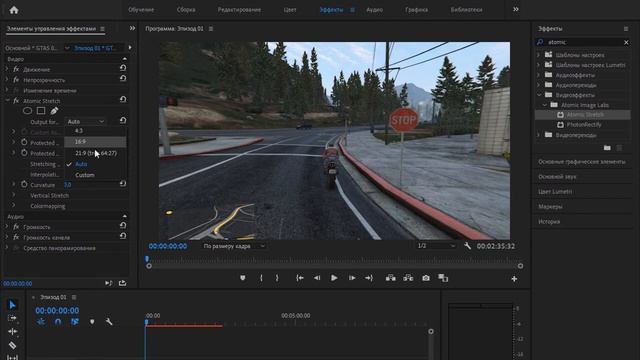Switch to the Редактирование workspace tab
The image size is (640, 360).
click(239, 10)
